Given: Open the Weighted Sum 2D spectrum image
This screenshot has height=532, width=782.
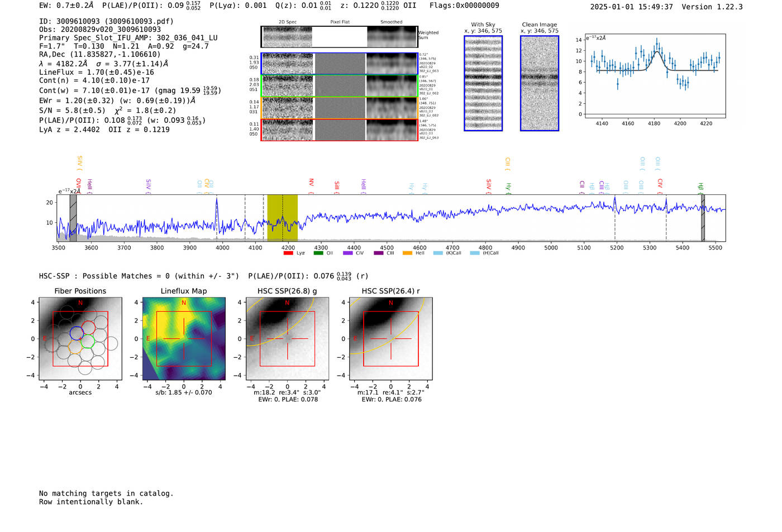Looking at the screenshot, I should click(x=340, y=36).
